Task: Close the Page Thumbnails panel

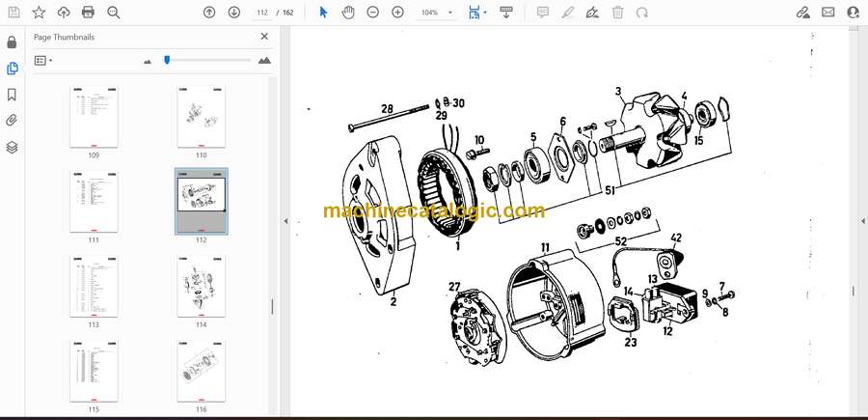Action: coord(264,37)
